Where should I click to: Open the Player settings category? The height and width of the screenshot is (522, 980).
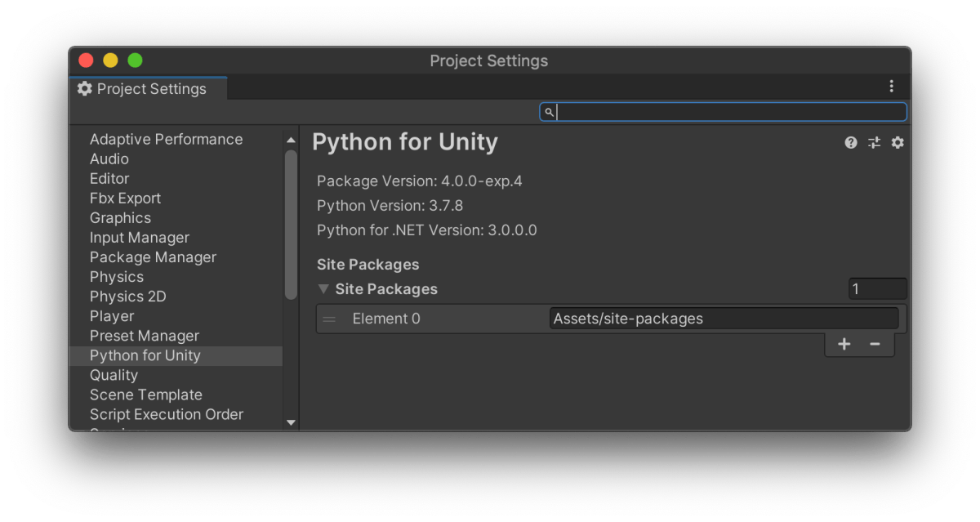click(112, 316)
